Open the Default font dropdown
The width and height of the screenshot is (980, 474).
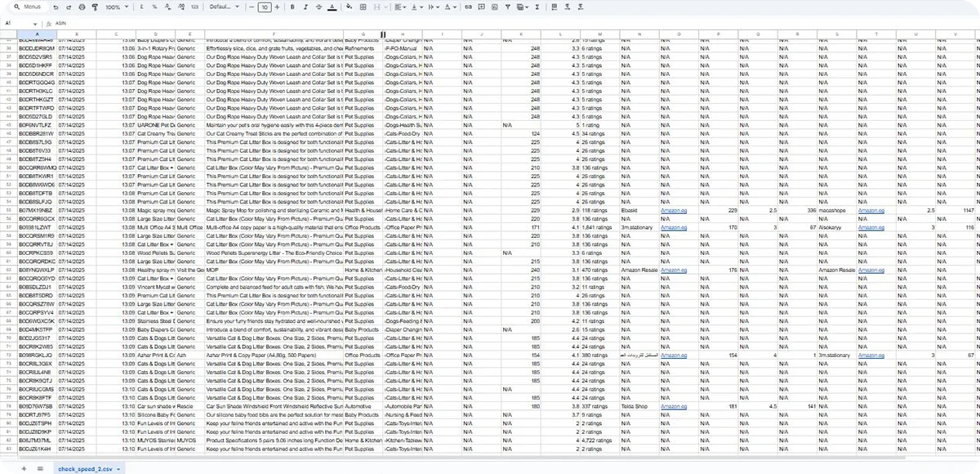click(223, 7)
